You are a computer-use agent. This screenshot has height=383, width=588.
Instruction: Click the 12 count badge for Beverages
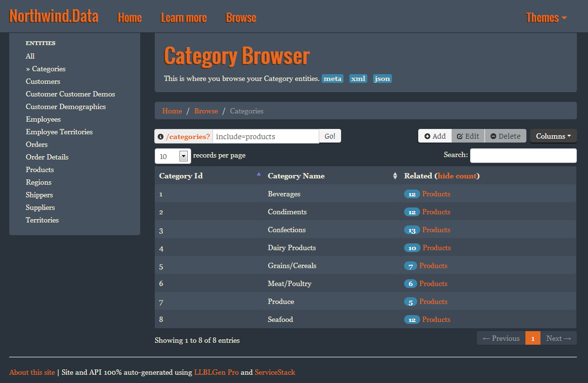(x=412, y=194)
